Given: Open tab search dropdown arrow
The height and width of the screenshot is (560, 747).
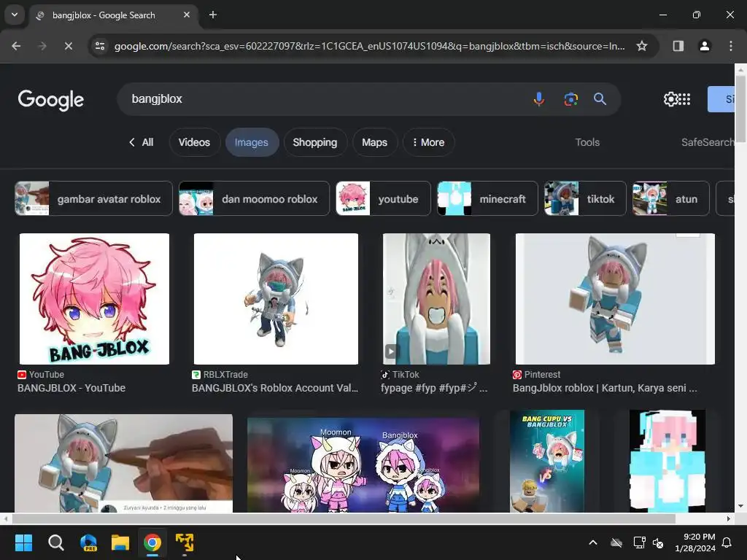Looking at the screenshot, I should [15, 15].
